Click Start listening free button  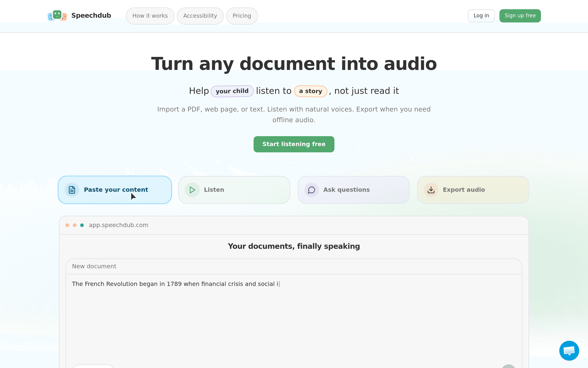coord(294,144)
